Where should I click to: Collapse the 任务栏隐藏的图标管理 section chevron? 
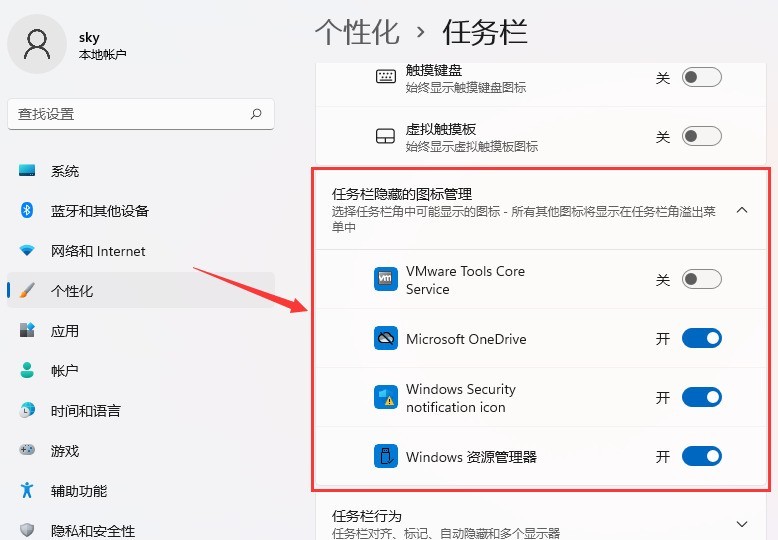[742, 210]
